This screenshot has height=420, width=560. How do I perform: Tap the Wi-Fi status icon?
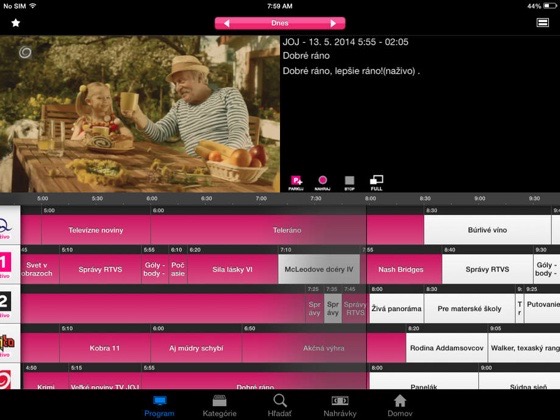pyautogui.click(x=33, y=6)
